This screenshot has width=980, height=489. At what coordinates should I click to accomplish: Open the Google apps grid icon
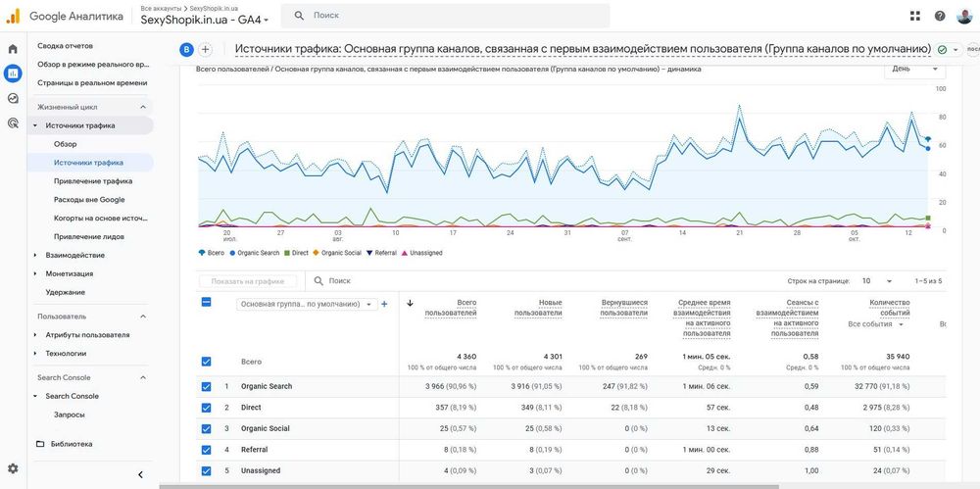tap(915, 17)
